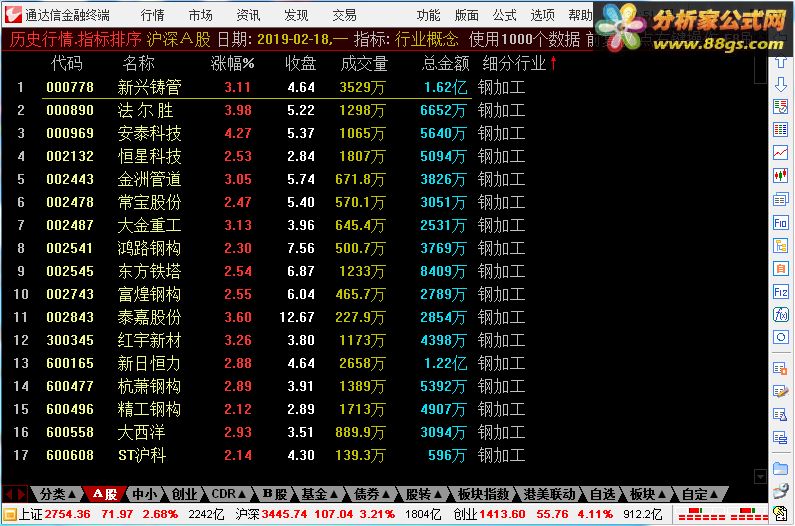Screen dimensions: 795x526
Task: Select the 新兴铸管 stock row name
Action: click(149, 87)
